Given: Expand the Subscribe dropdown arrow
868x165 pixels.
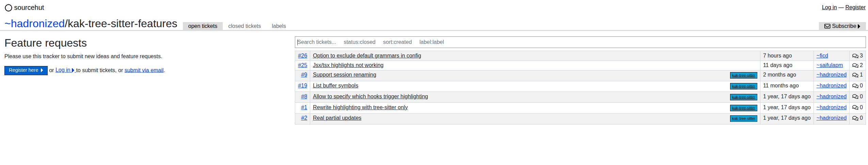Looking at the screenshot, I should (859, 26).
